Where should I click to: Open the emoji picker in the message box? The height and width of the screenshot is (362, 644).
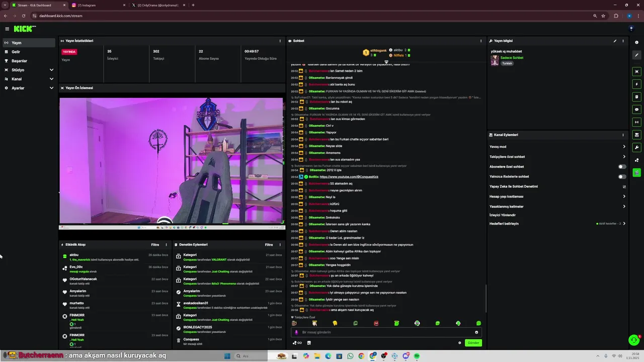(x=476, y=332)
